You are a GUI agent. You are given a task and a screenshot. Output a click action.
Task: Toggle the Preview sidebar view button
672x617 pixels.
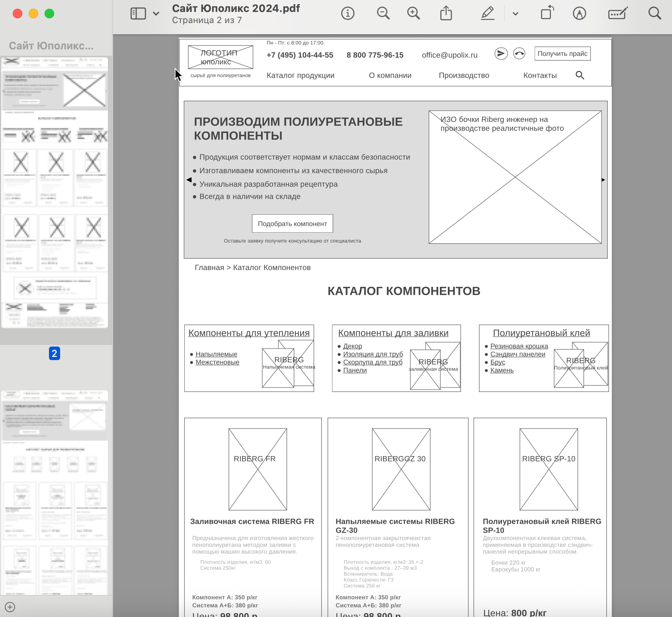pos(138,14)
